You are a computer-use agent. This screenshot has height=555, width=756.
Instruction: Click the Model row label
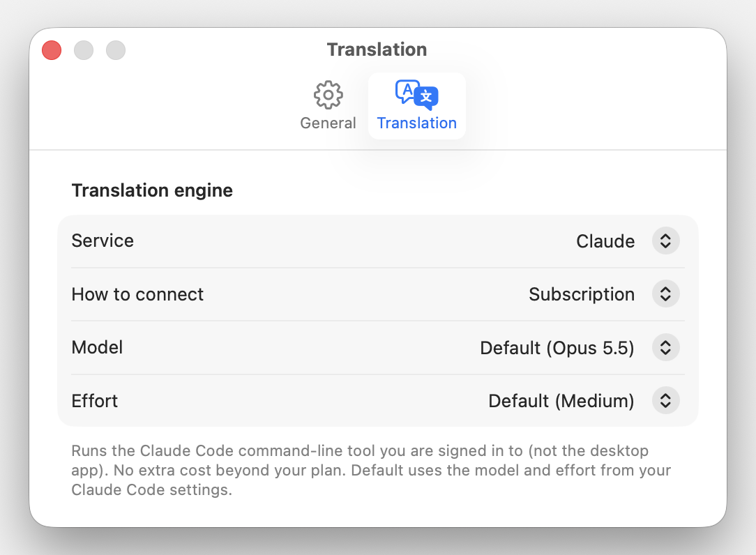click(x=97, y=347)
